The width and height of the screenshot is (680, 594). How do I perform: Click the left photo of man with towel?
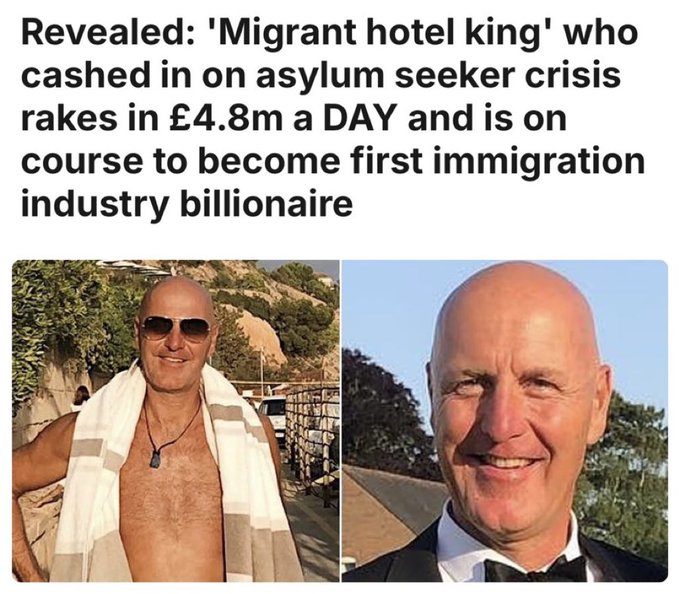(x=176, y=421)
